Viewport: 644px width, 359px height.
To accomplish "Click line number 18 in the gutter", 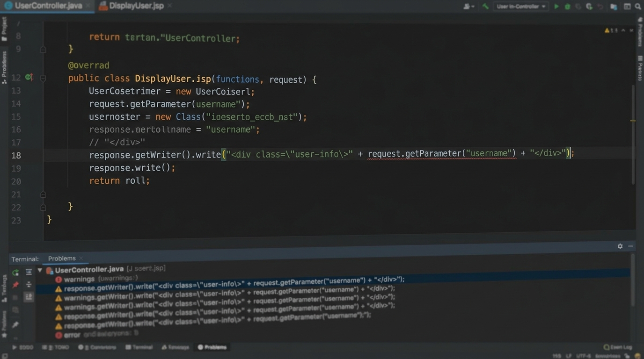I will coord(16,155).
